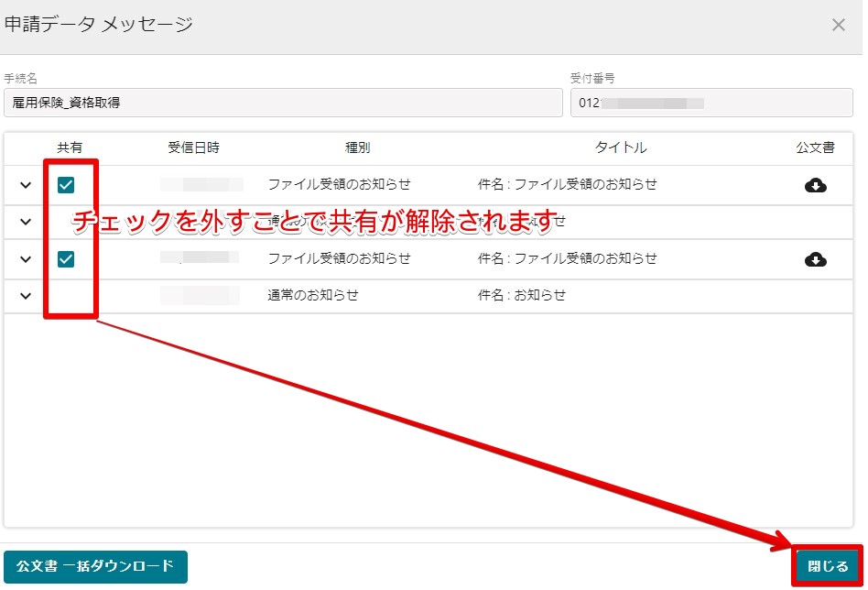Click the 手続名 field 雇用保険_資格取得
This screenshot has width=868, height=590.
point(283,103)
